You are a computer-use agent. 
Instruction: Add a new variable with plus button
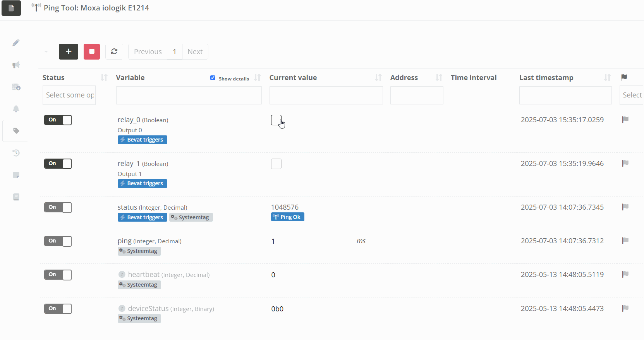pyautogui.click(x=69, y=51)
